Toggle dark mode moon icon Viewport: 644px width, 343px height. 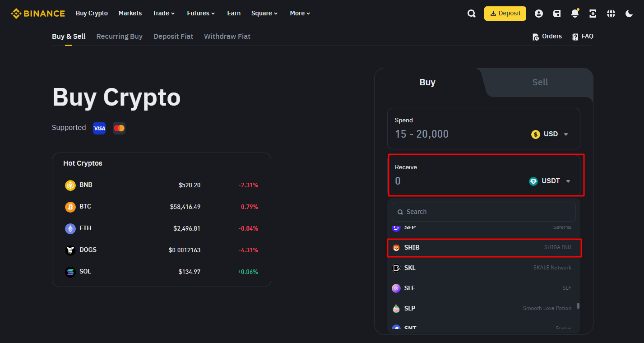point(629,14)
